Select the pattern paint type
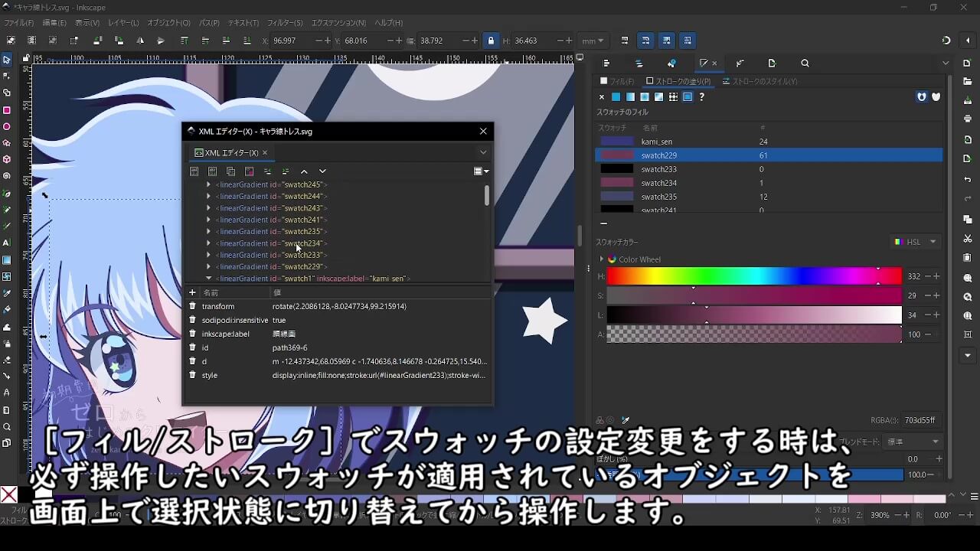Screen dimensions: 980x551 pyautogui.click(x=673, y=97)
